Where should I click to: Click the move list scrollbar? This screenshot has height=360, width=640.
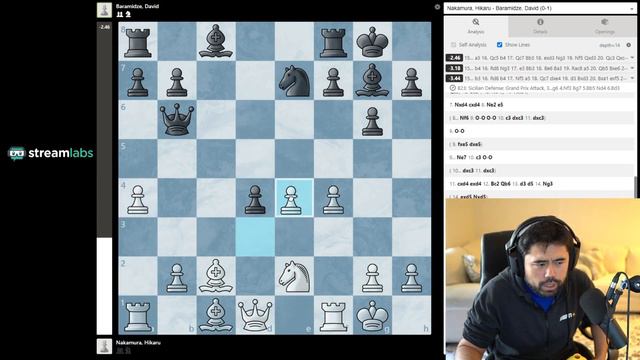point(635,187)
